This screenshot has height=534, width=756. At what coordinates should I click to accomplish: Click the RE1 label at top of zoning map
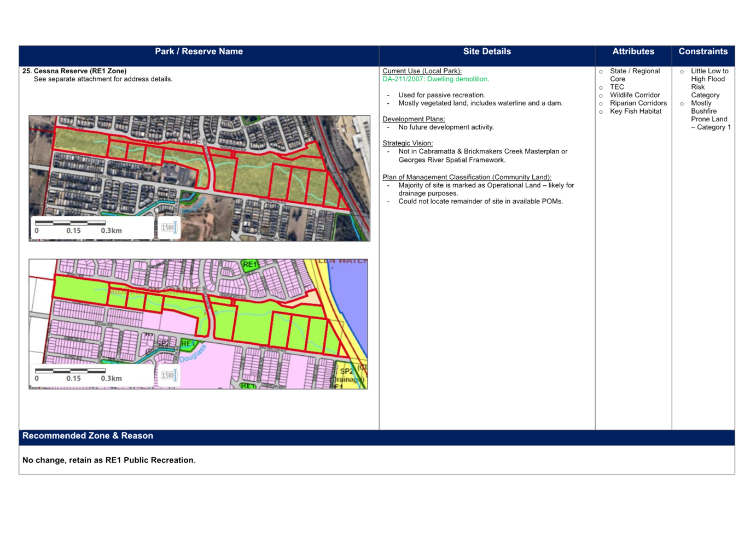[249, 265]
